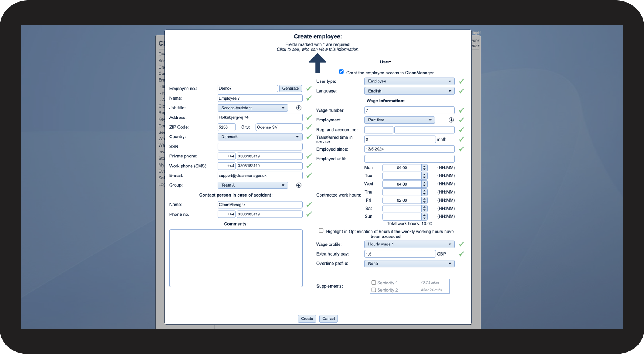644x354 pixels.
Task: Click the green checkmark beside Wage profile
Action: tap(461, 244)
